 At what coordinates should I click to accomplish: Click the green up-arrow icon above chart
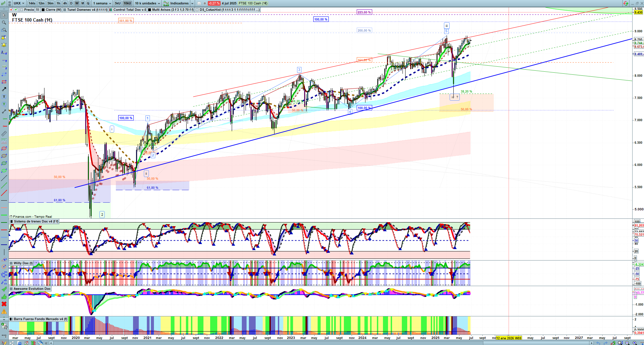16,10
